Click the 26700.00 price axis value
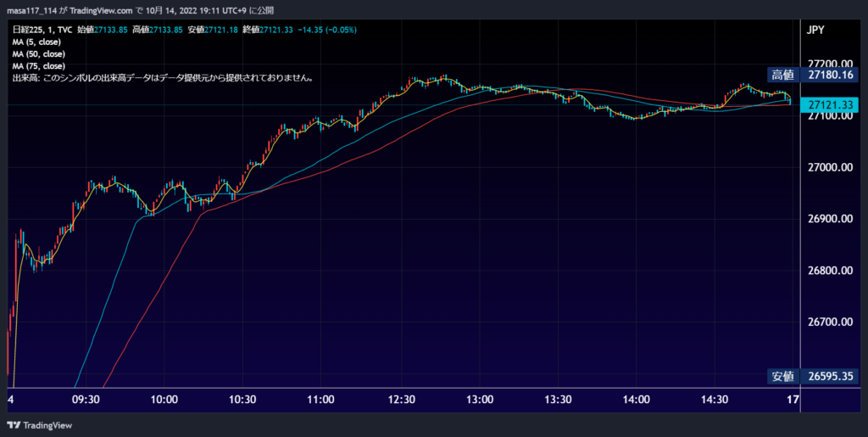The width and height of the screenshot is (868, 437). click(829, 322)
